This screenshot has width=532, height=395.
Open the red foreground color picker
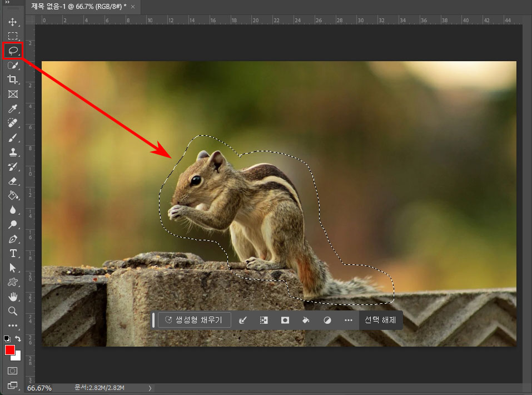click(9, 350)
